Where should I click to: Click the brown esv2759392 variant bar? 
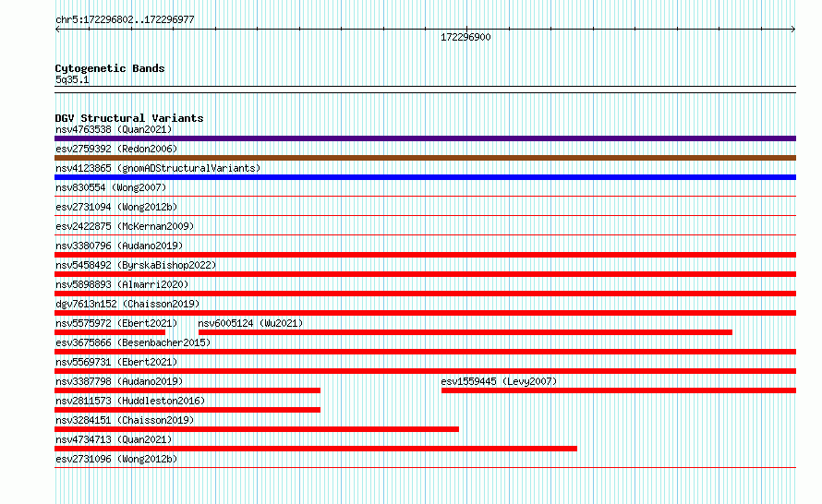coord(425,158)
